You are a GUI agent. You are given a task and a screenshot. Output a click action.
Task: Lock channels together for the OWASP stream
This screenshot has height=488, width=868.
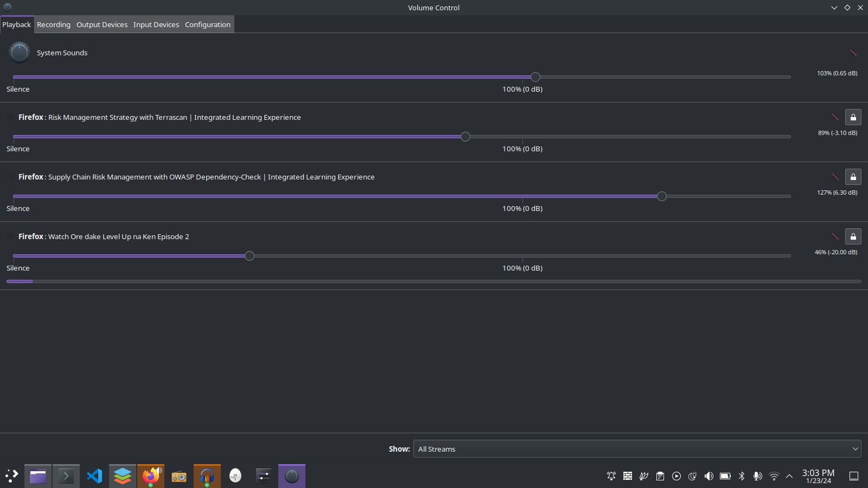[x=853, y=176]
